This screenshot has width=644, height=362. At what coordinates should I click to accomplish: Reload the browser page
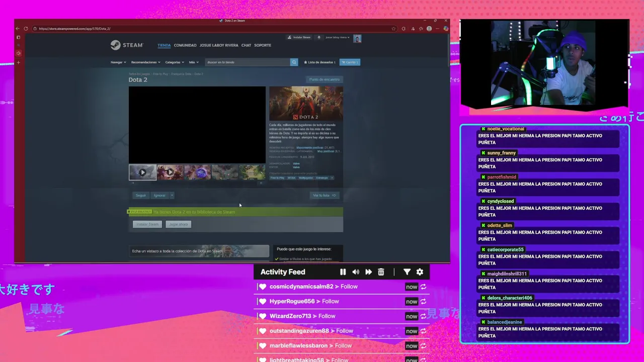(26, 29)
